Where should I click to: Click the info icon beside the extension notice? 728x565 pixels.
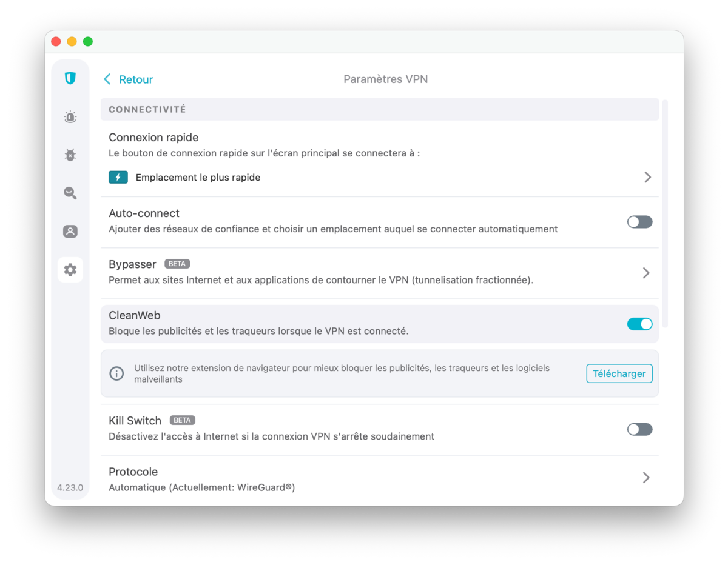(x=116, y=373)
